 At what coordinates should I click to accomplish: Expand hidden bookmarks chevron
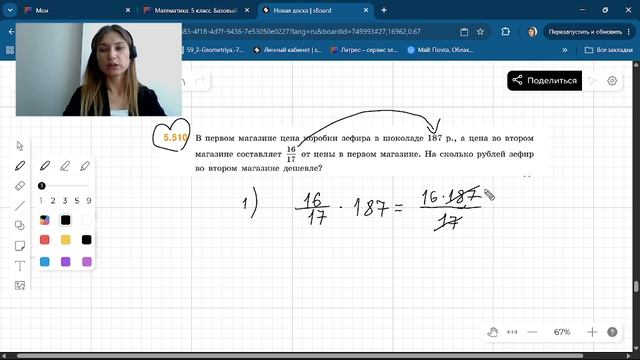click(x=564, y=50)
